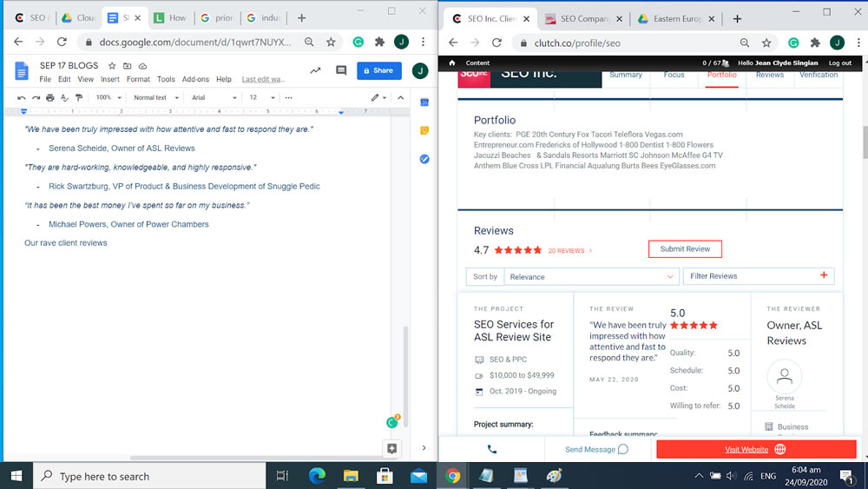The height and width of the screenshot is (489, 868).
Task: Bookmark the clutch.co page with star
Action: click(x=766, y=43)
